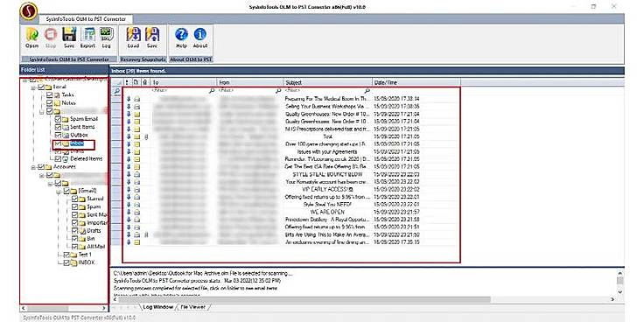Click envelope icon of 'WE ARE OPEN' row
644x322 pixels.
pyautogui.click(x=136, y=212)
